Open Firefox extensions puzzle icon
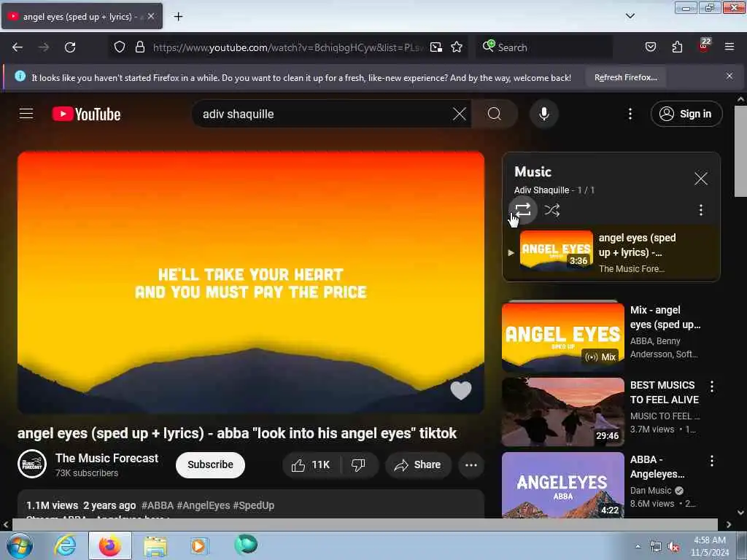This screenshot has width=747, height=560. coord(677,47)
